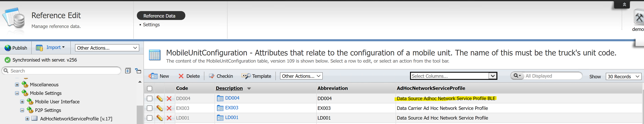Toggle the select-all header checkbox
The height and width of the screenshot is (124, 644).
[150, 88]
